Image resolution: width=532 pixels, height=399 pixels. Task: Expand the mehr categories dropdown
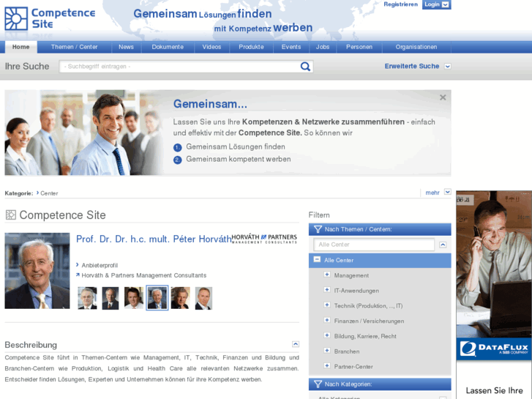coord(448,192)
